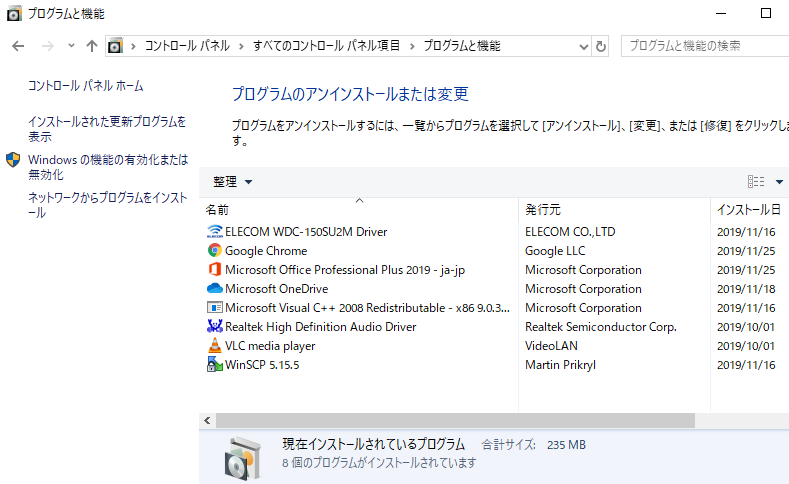Image resolution: width=789 pixels, height=484 pixels.
Task: Click the Google Chrome icon in list
Action: coord(215,251)
